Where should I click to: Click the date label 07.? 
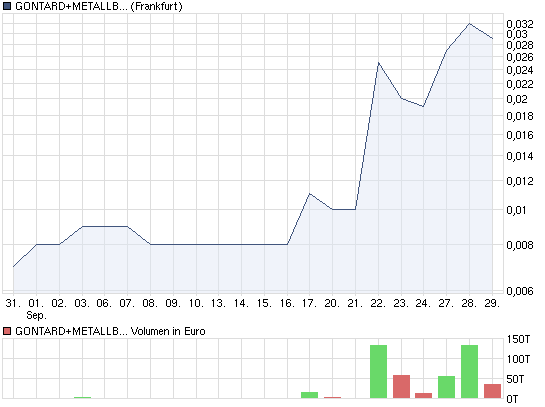coord(127,303)
